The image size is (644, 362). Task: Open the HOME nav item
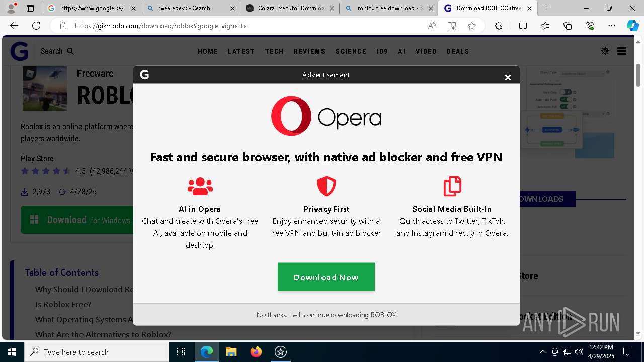208,51
